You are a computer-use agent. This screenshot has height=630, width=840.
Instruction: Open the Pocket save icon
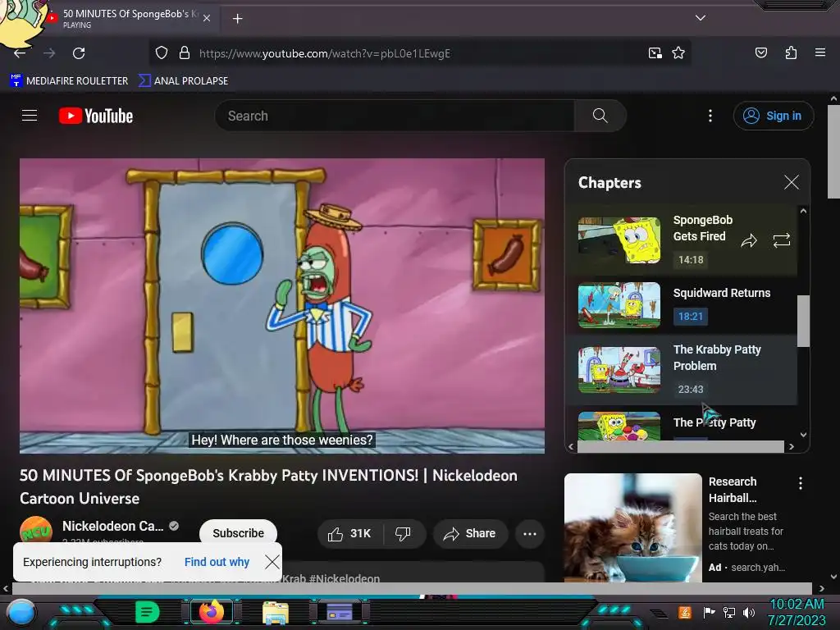(x=760, y=52)
